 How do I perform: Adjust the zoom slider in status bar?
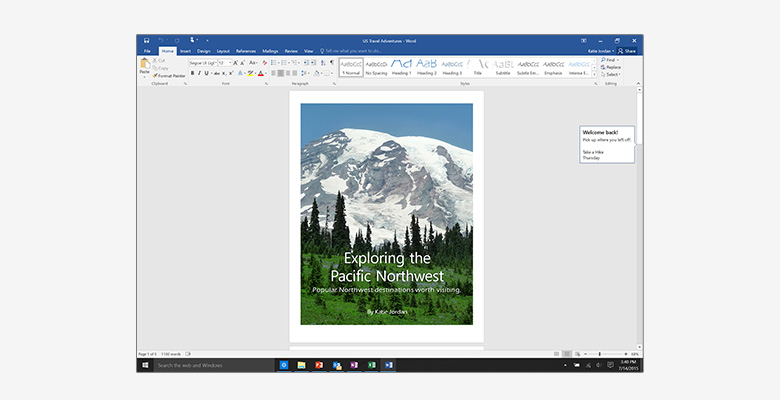click(600, 354)
